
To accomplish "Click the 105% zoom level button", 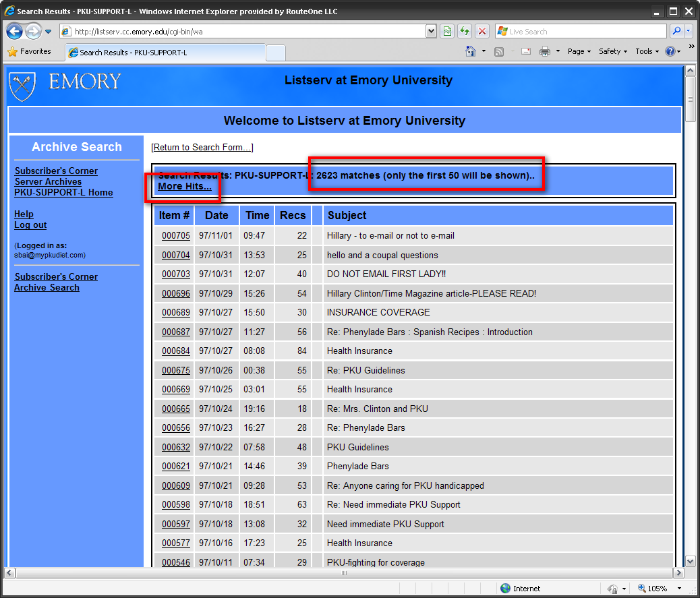I will [652, 588].
